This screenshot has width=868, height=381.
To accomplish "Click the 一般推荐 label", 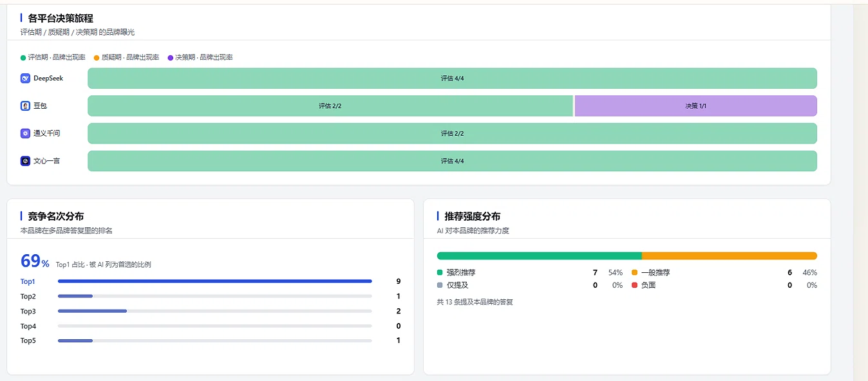I will pyautogui.click(x=656, y=273).
